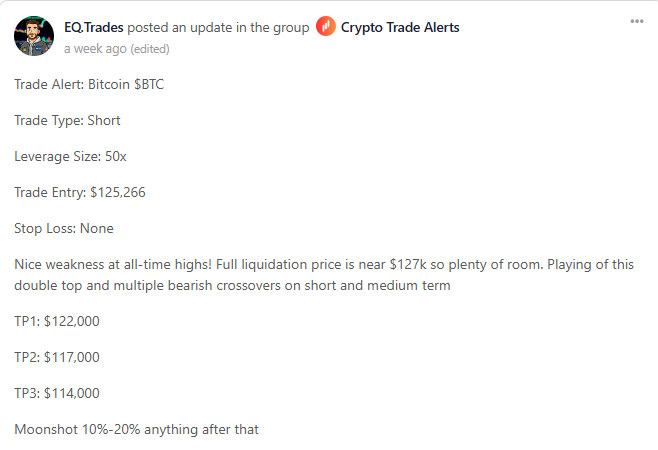
Task: Click the "TP3: $114,000" target line
Action: 57,393
